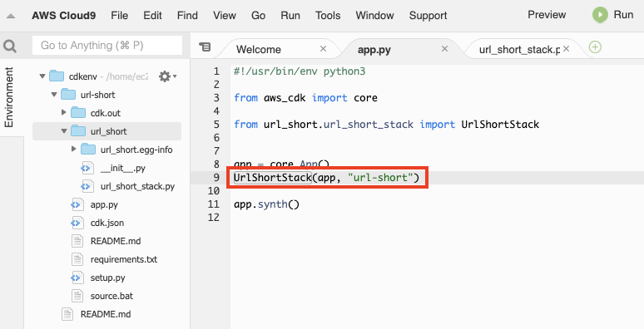Add a new tab with the plus icon

pyautogui.click(x=595, y=47)
